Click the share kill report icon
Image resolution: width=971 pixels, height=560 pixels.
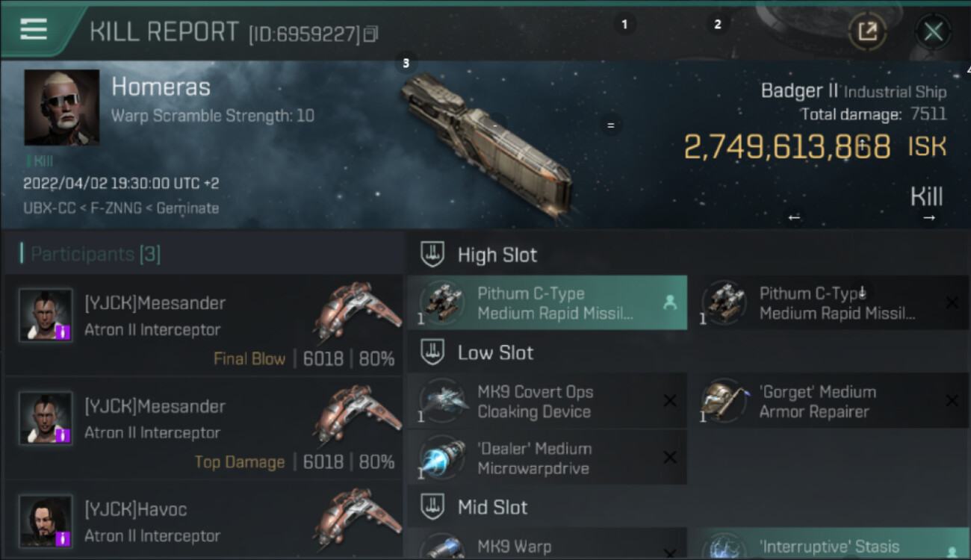[867, 31]
